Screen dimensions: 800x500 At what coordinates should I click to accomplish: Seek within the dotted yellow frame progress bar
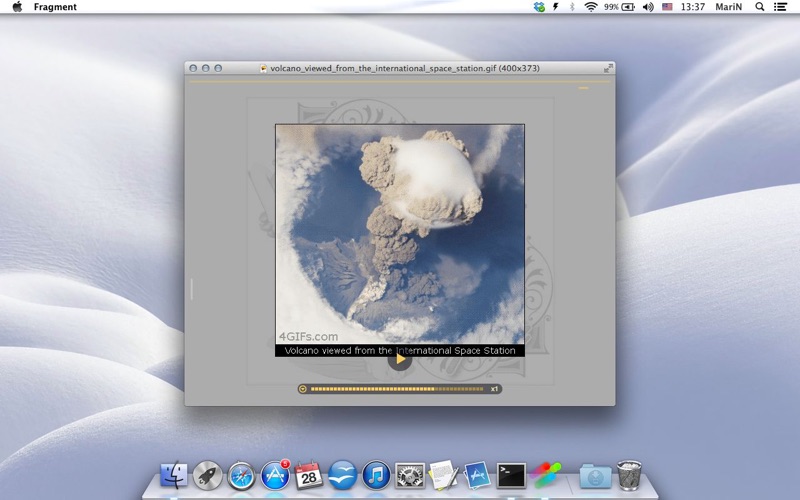[396, 389]
